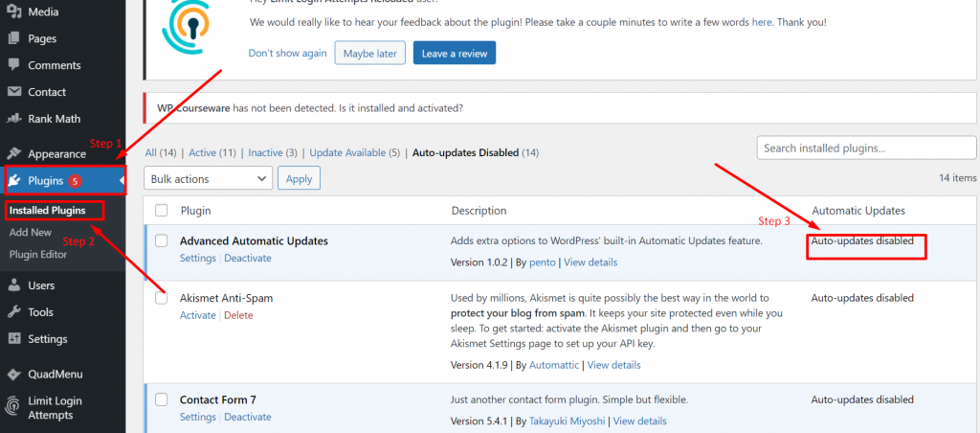Screen dimensions: 980x433
Task: Tick the select-all plugins checkbox in header
Action: [x=161, y=210]
